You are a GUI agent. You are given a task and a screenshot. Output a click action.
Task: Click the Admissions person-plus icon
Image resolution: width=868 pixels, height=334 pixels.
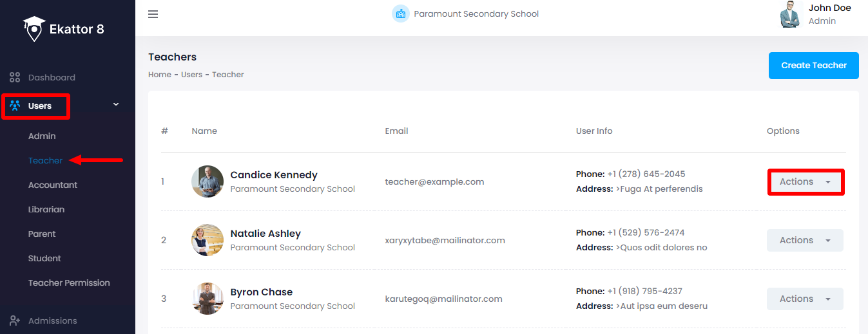(15, 320)
